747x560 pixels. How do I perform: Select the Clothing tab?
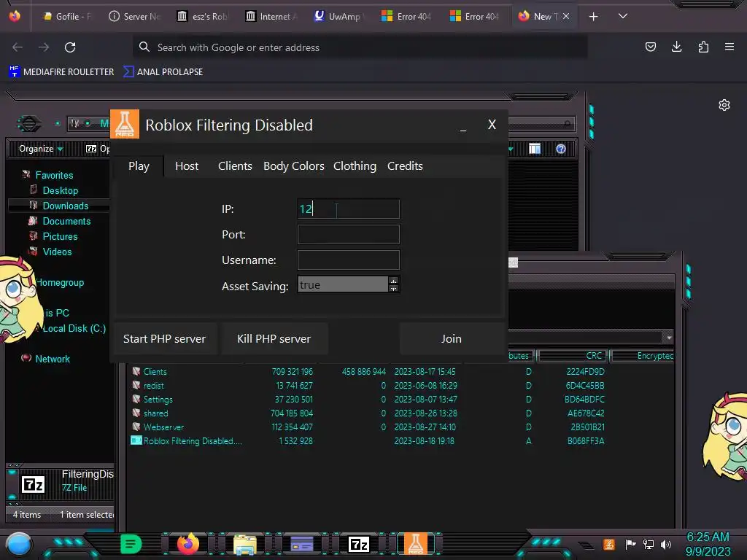click(x=355, y=166)
